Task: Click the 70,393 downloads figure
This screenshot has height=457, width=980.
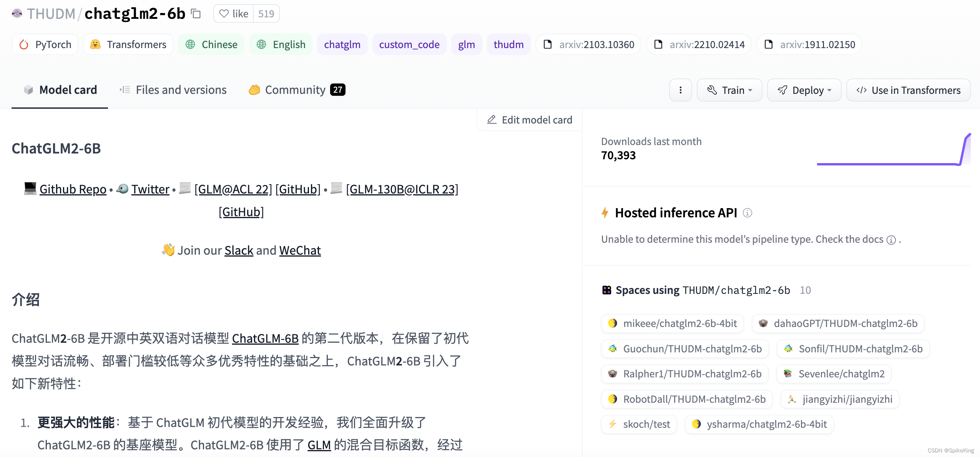Action: 618,155
